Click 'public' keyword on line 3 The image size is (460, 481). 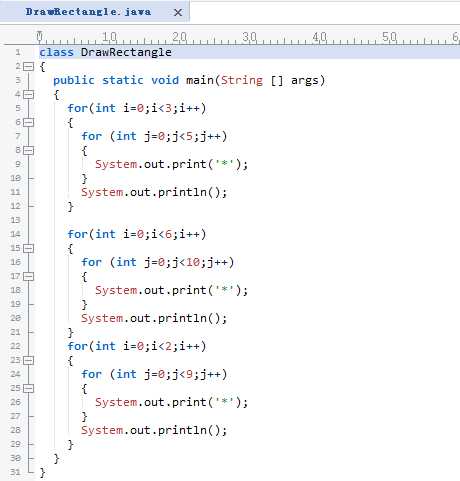(x=74, y=80)
